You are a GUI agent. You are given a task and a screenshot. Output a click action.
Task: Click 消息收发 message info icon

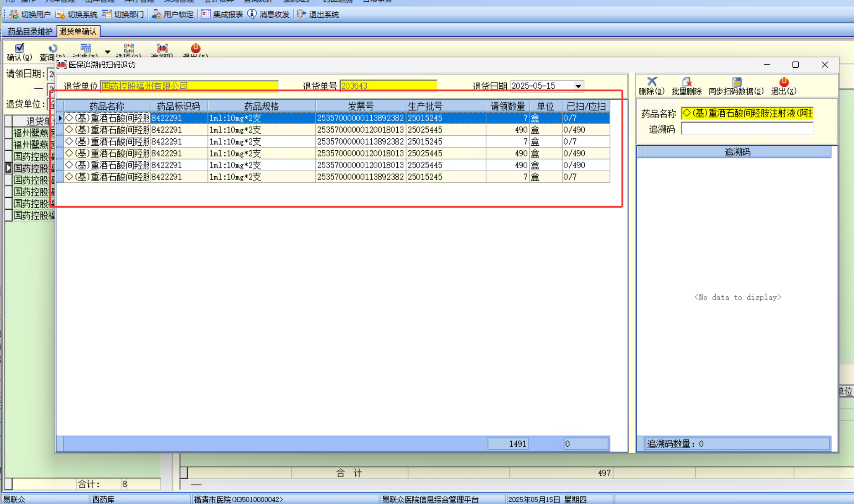pos(252,14)
